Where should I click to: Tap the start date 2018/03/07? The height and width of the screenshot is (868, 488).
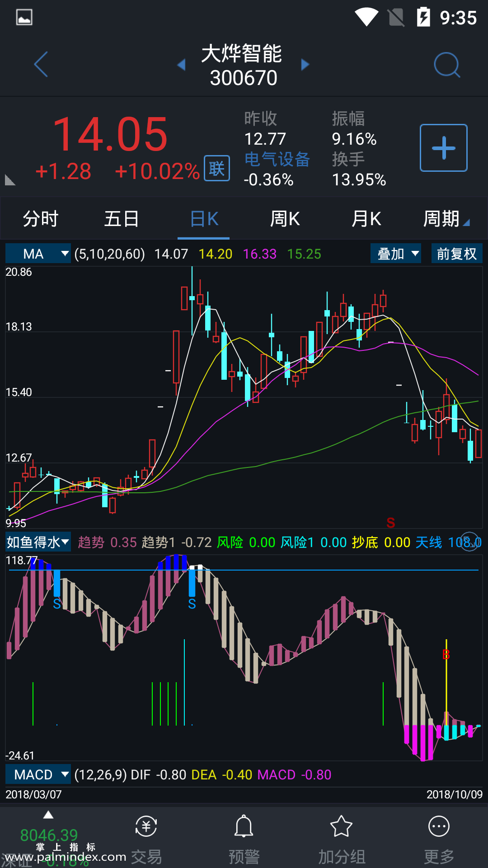coord(33,794)
